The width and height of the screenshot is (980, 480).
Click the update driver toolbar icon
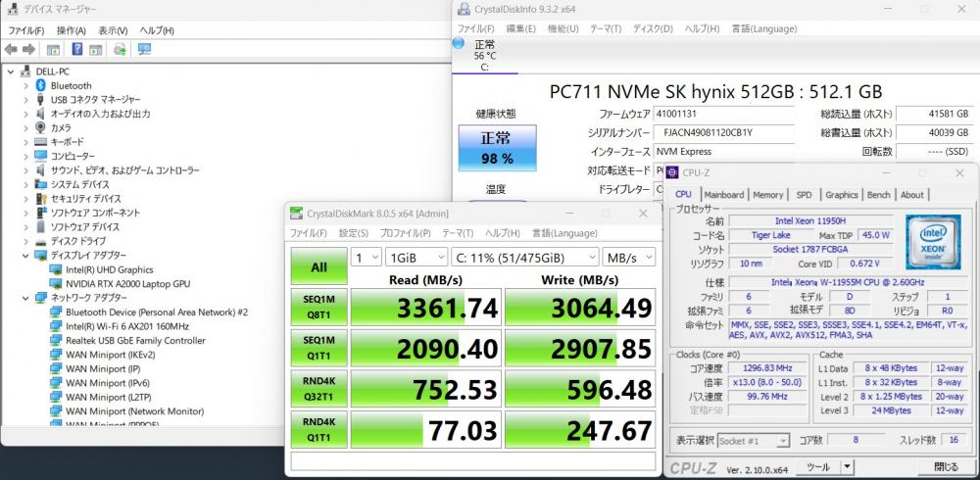[120, 49]
